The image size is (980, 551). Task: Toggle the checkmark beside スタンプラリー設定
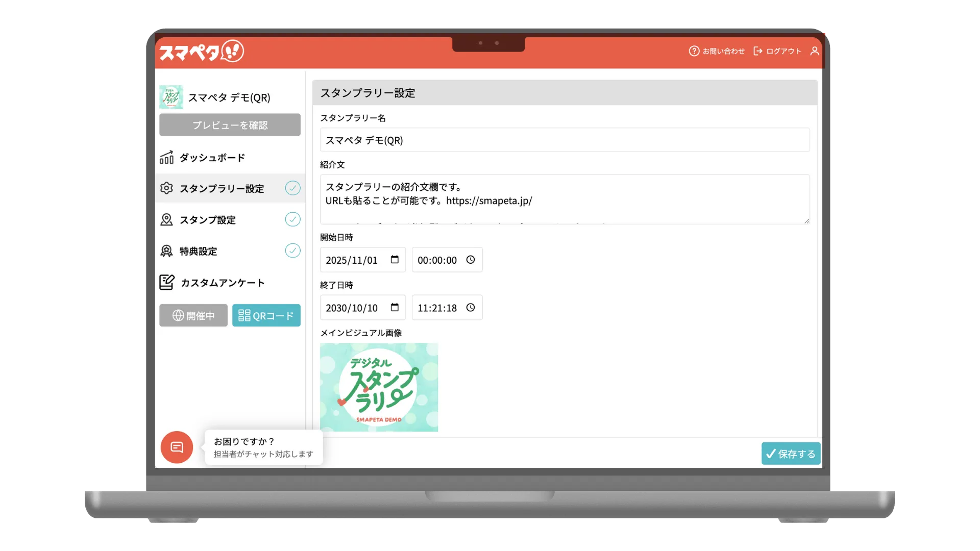point(293,188)
